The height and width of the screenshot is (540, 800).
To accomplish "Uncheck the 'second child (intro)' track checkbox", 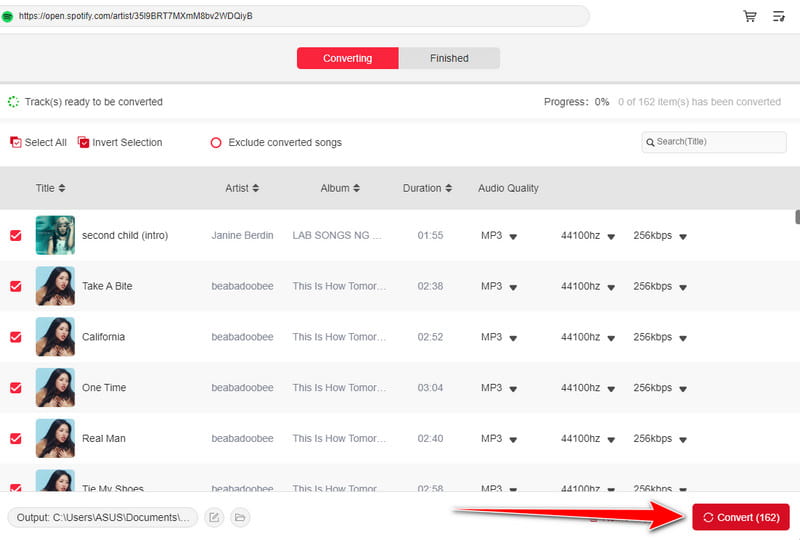I will pyautogui.click(x=15, y=235).
